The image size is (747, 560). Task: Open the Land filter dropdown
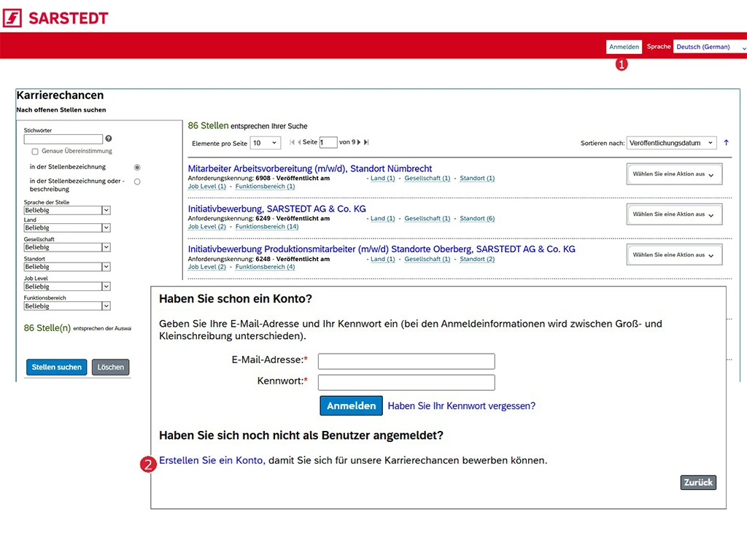67,227
